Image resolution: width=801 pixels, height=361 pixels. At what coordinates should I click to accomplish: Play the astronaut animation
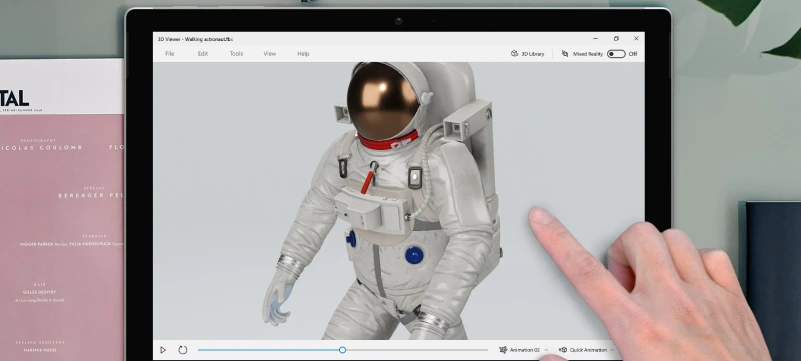point(163,350)
